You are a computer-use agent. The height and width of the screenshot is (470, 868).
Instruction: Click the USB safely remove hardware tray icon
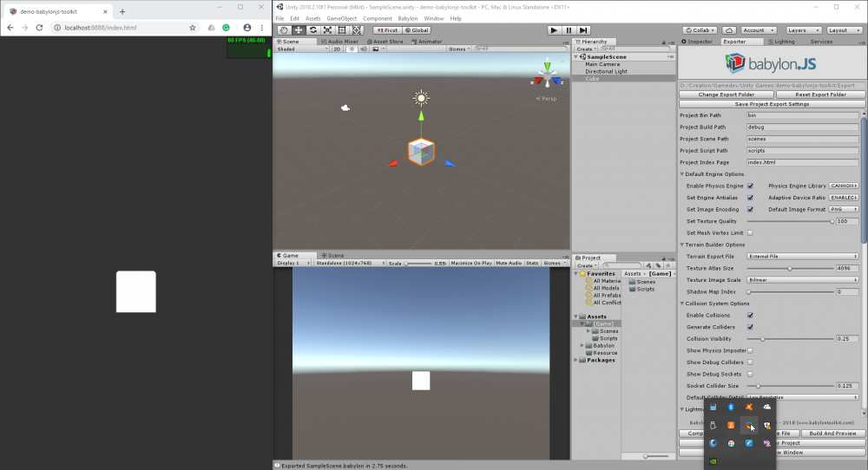(713, 425)
